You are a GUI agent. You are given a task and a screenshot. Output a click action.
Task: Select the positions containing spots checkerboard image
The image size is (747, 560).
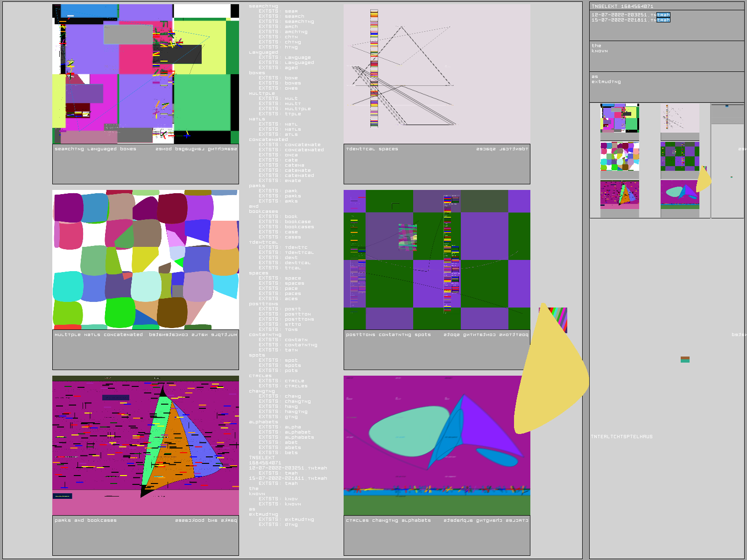[x=437, y=259]
